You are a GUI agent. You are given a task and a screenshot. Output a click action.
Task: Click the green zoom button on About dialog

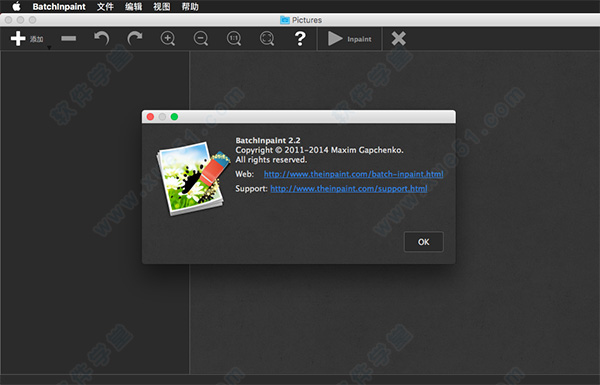(x=174, y=117)
